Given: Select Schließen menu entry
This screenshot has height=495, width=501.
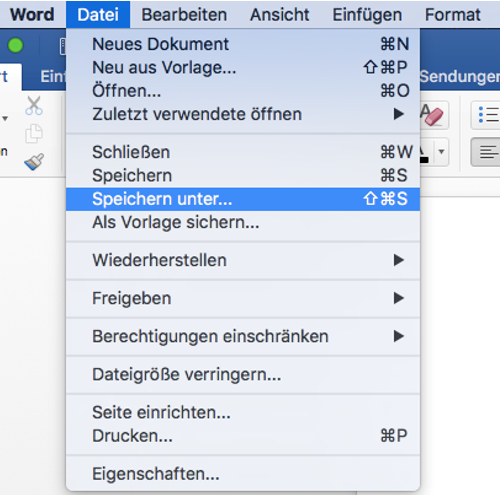Looking at the screenshot, I should [x=243, y=152].
